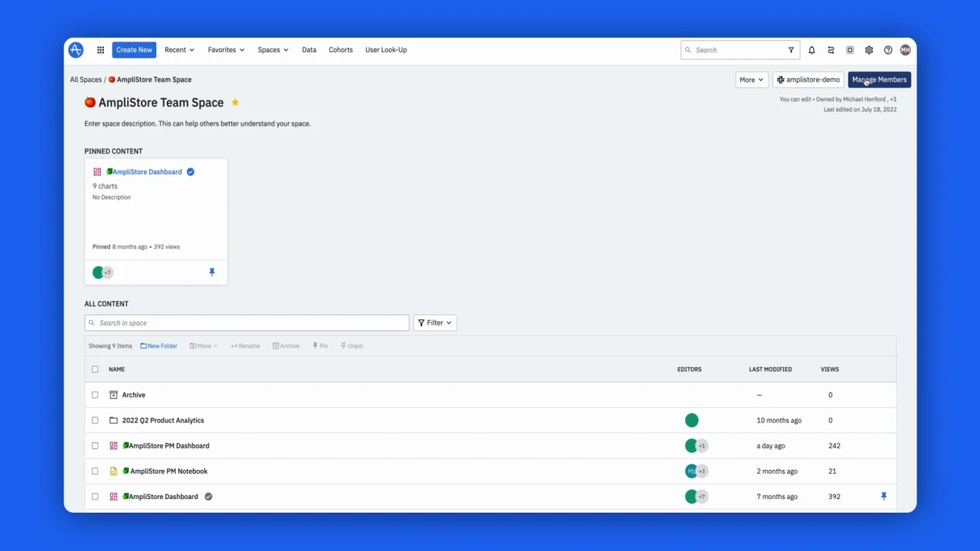980x551 pixels.
Task: Open 2022 Q2 Product Analytics folder name
Action: point(163,420)
